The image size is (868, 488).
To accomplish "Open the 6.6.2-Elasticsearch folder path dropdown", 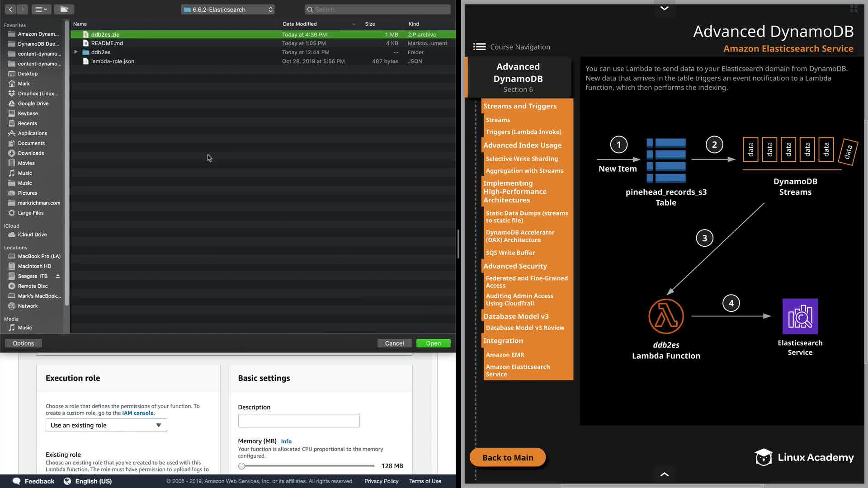I will tap(228, 9).
